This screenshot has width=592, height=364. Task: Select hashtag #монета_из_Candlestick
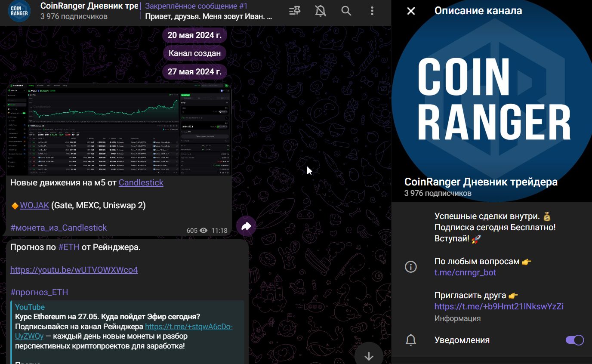(59, 228)
